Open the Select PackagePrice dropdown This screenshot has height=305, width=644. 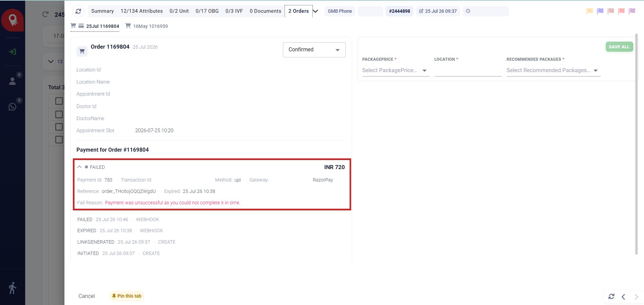click(x=396, y=70)
